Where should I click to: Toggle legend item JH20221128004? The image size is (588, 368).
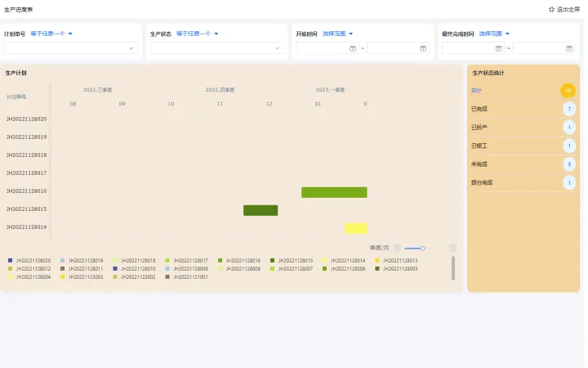tap(29, 277)
